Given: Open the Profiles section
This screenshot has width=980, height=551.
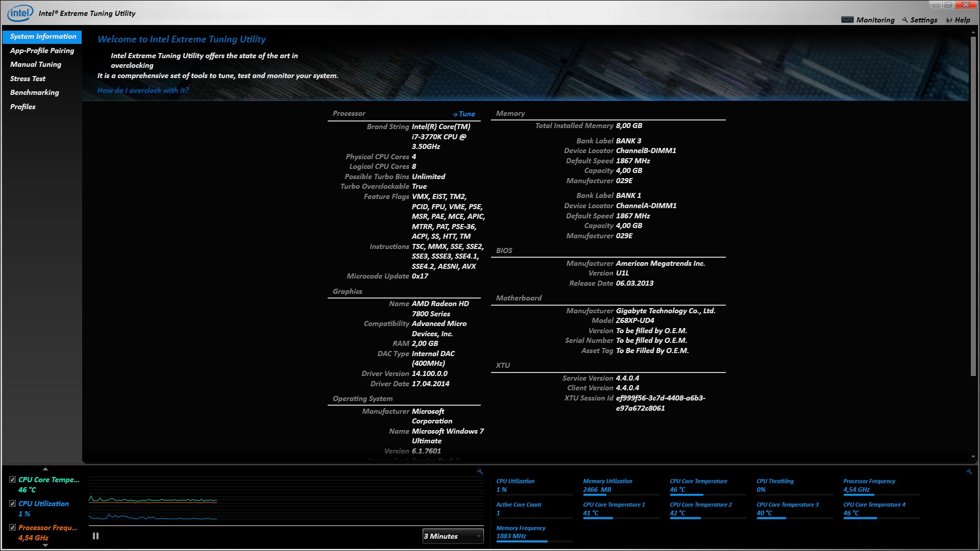Looking at the screenshot, I should point(22,107).
